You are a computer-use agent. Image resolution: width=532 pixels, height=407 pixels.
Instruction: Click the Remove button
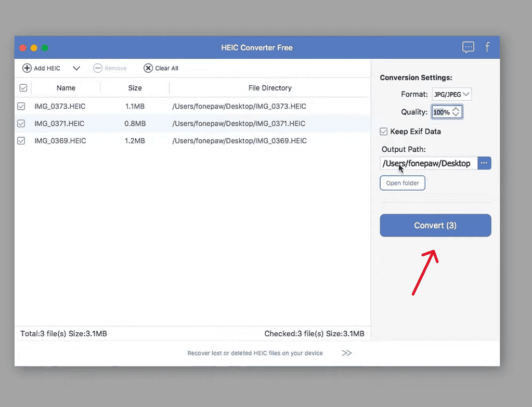[110, 68]
